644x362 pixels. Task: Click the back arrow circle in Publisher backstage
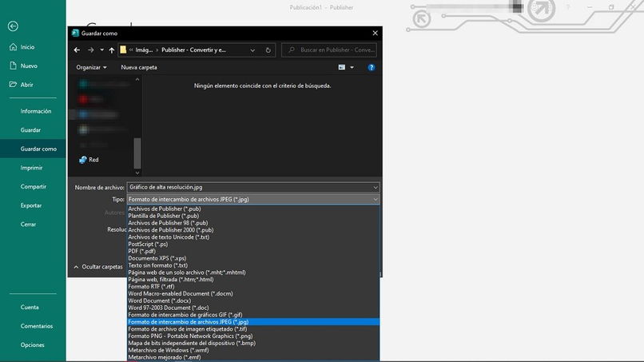tap(13, 26)
